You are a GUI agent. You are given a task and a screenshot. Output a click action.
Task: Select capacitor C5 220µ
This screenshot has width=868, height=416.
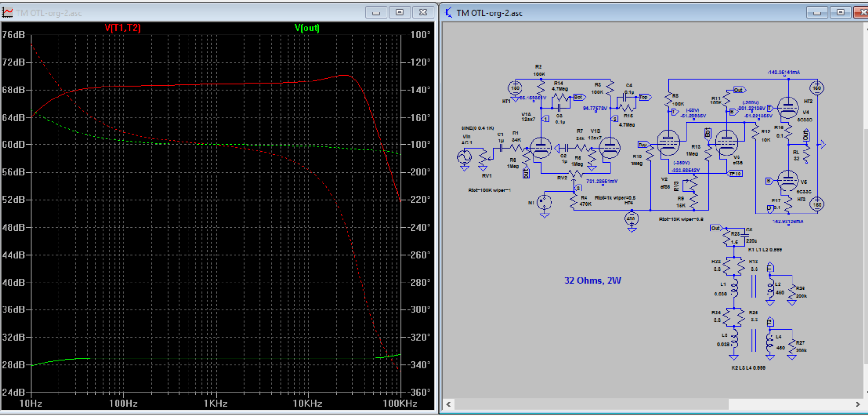(x=745, y=235)
